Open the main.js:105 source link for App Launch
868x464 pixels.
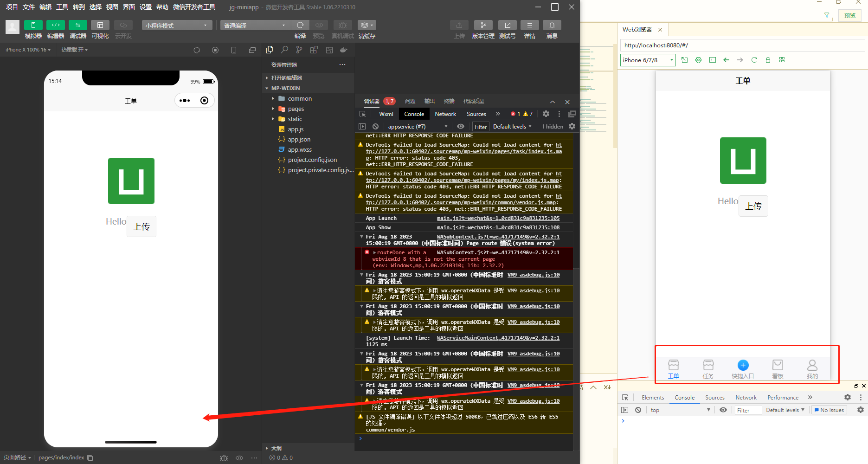498,218
